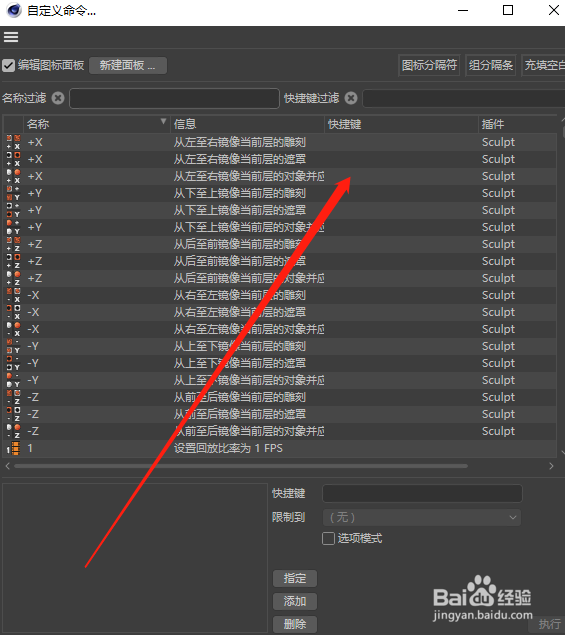Select the -Z icon for 从前至后镜像当前层的雕刻
This screenshot has height=635, width=565.
(x=13, y=397)
